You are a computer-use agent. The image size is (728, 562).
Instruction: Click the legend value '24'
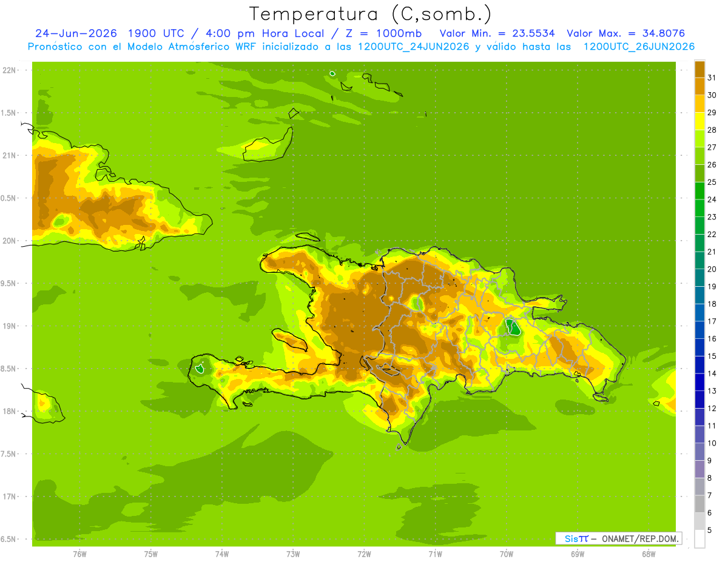click(712, 199)
